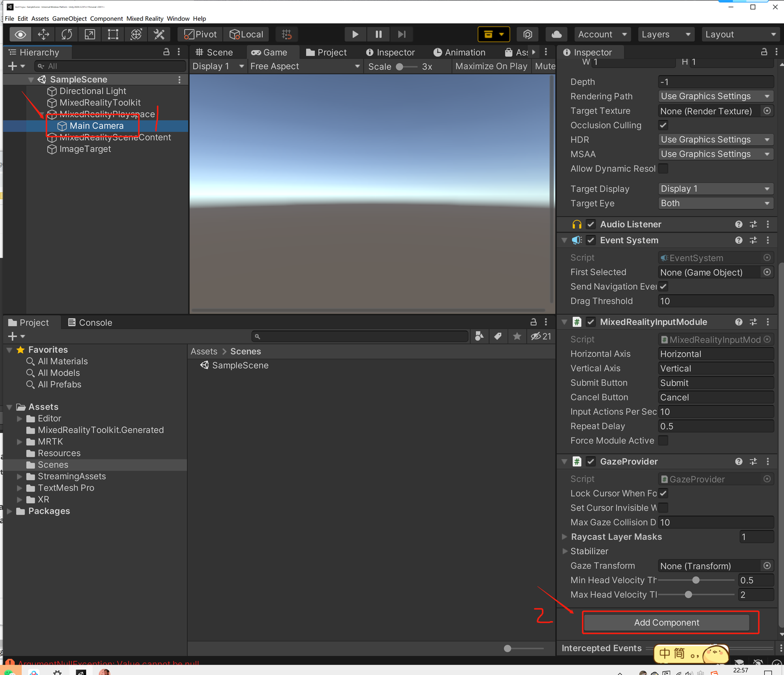This screenshot has height=675, width=784.
Task: Open Package Manager hexagon icon
Action: pos(528,34)
